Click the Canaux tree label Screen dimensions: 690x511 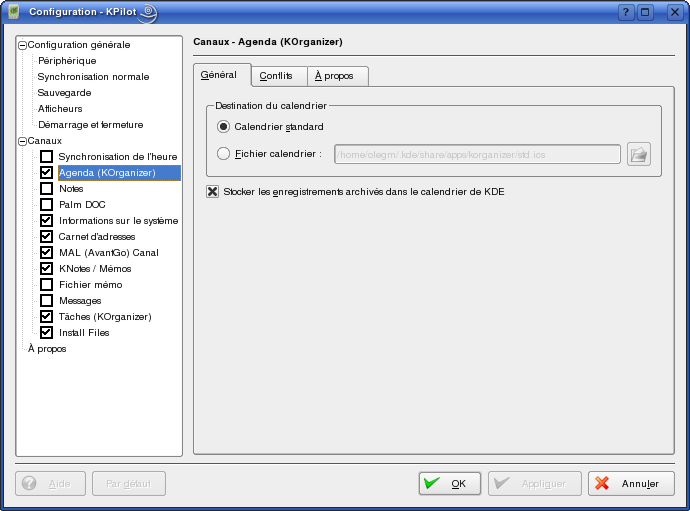[x=44, y=141]
